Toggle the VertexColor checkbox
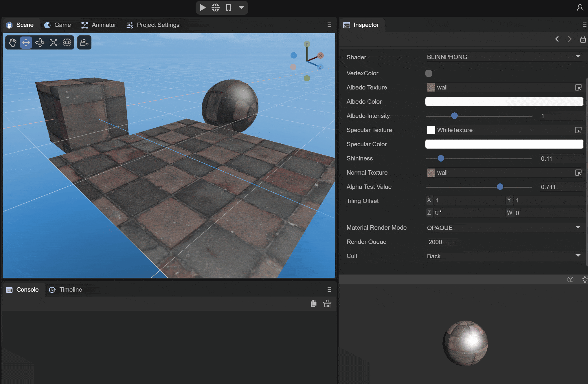The image size is (588, 384). (429, 73)
